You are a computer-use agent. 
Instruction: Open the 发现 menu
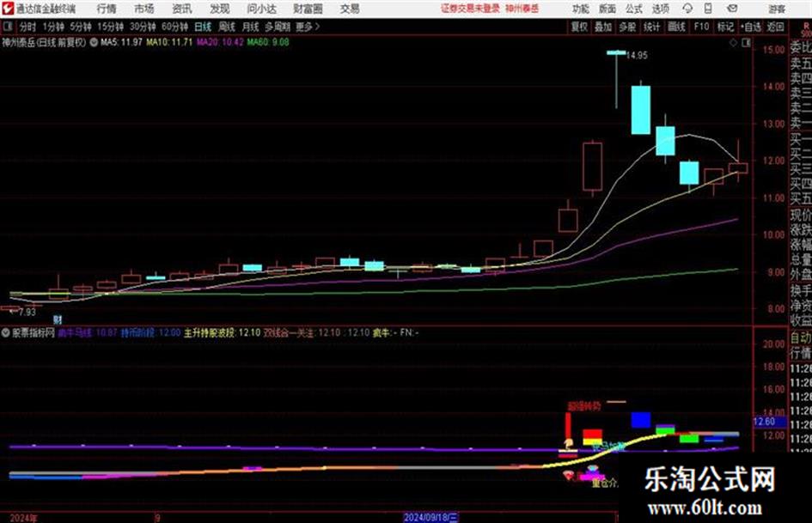(220, 9)
